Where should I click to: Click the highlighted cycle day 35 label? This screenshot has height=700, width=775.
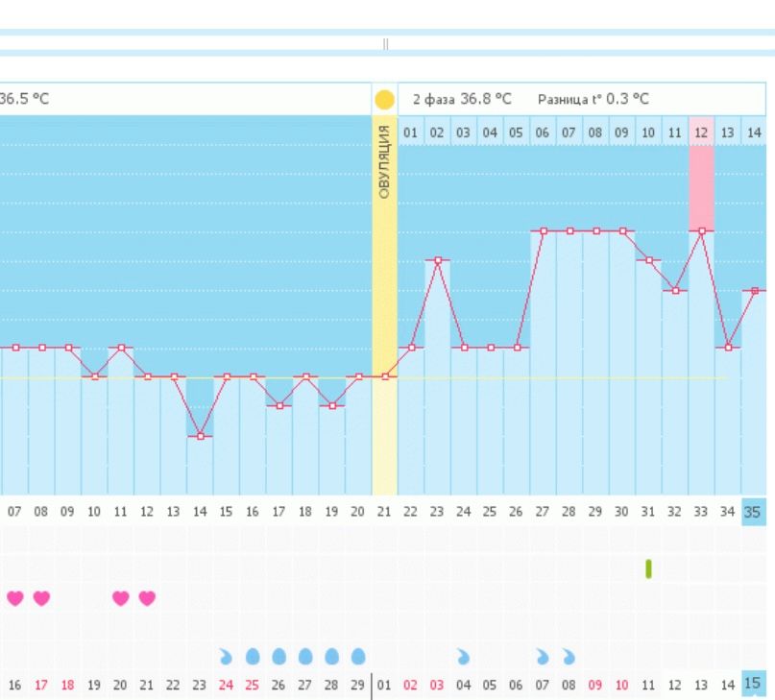click(754, 512)
